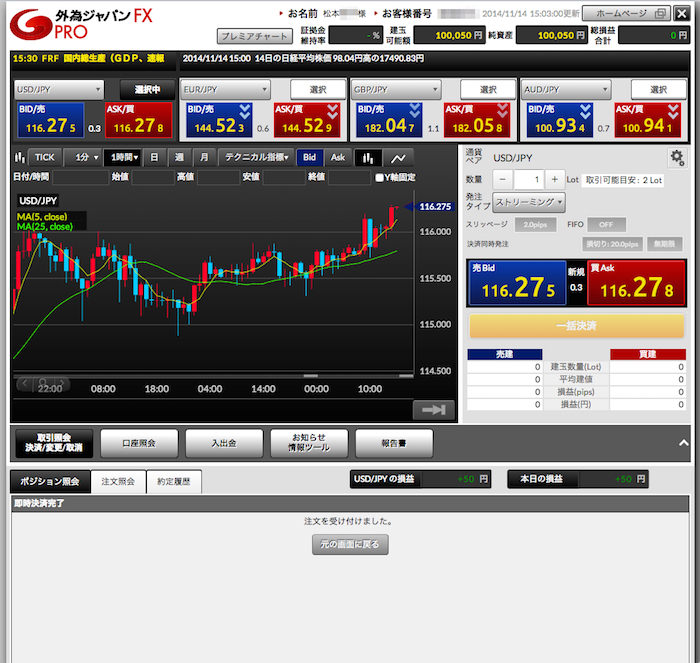This screenshot has height=663, width=700.
Task: Click the 一括決済 close-all button
Action: [576, 325]
